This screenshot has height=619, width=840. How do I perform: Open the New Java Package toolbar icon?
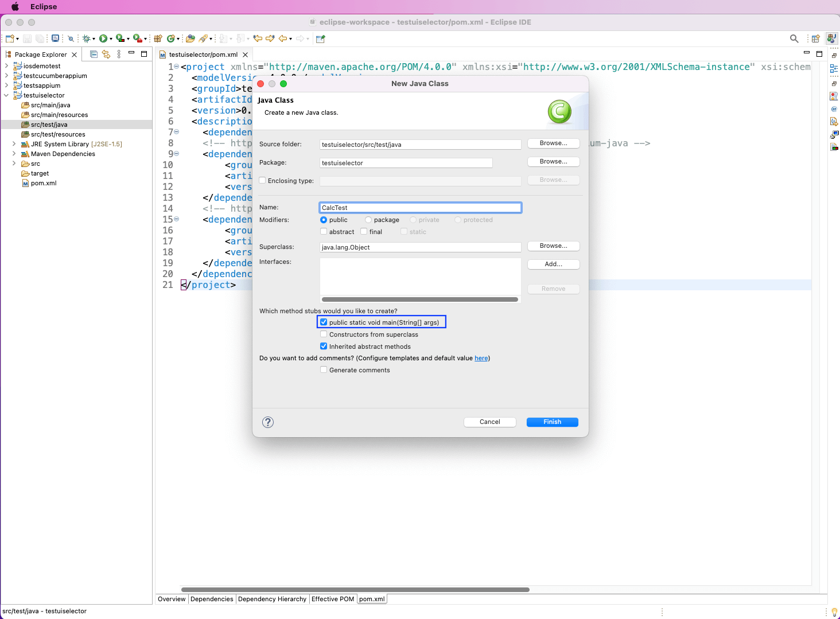pos(158,38)
